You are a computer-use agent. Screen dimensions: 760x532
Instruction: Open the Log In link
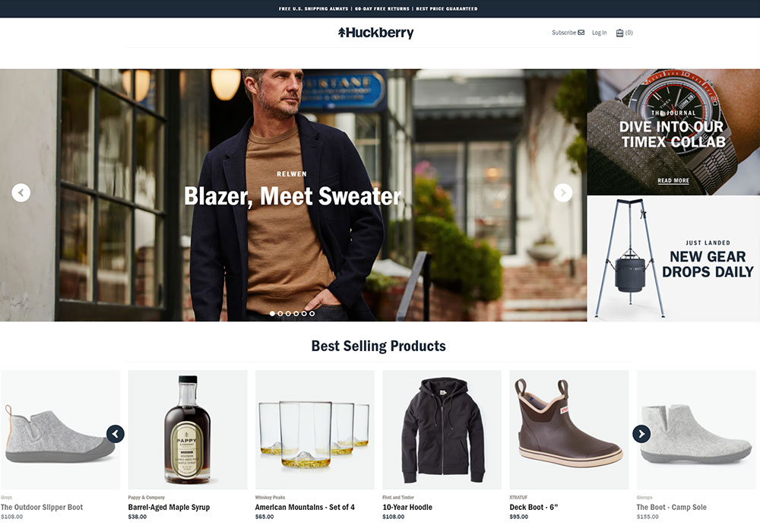(599, 33)
